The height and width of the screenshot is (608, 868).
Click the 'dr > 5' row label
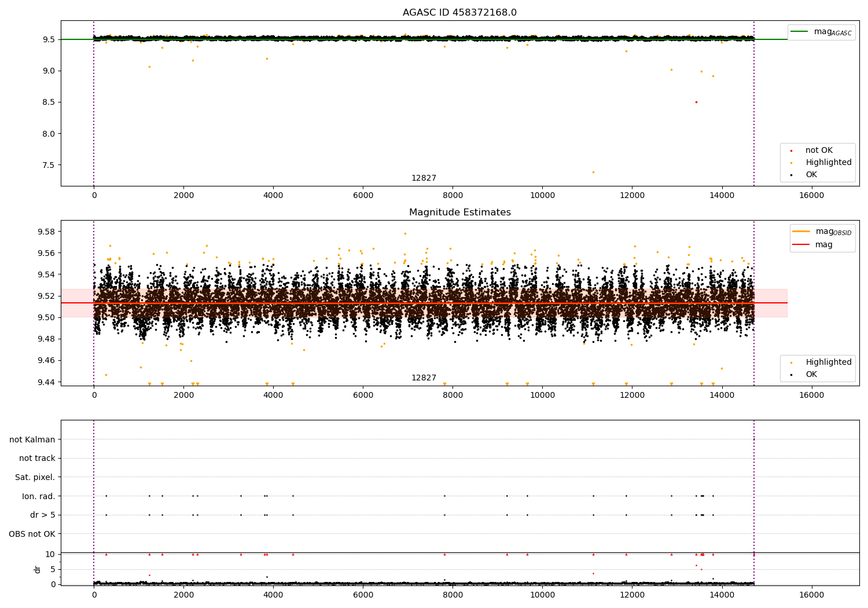click(43, 515)
